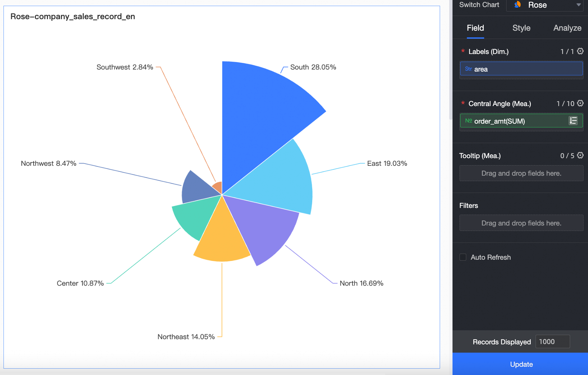Click the East 19.03% label

[387, 163]
